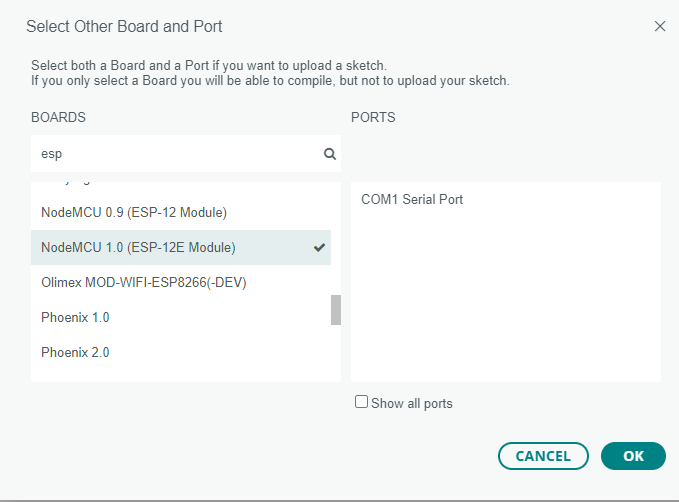Click the PORTS column heading
This screenshot has height=502, width=679.
pyautogui.click(x=373, y=117)
